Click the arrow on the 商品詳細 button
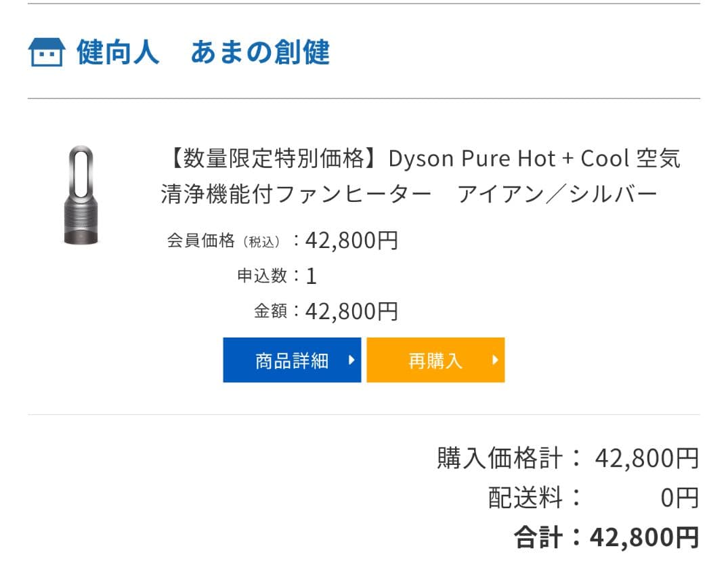The height and width of the screenshot is (574, 728). point(351,360)
